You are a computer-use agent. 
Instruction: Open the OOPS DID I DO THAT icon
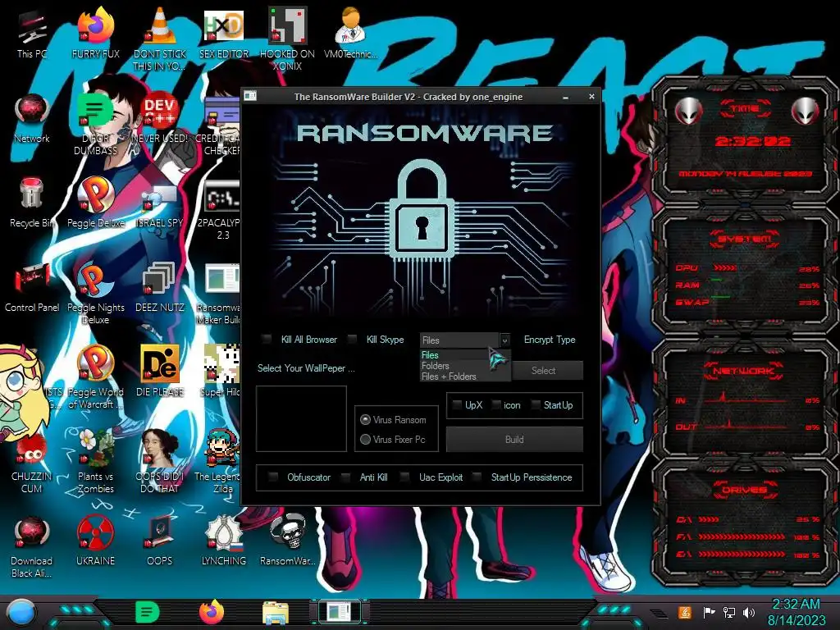[160, 462]
